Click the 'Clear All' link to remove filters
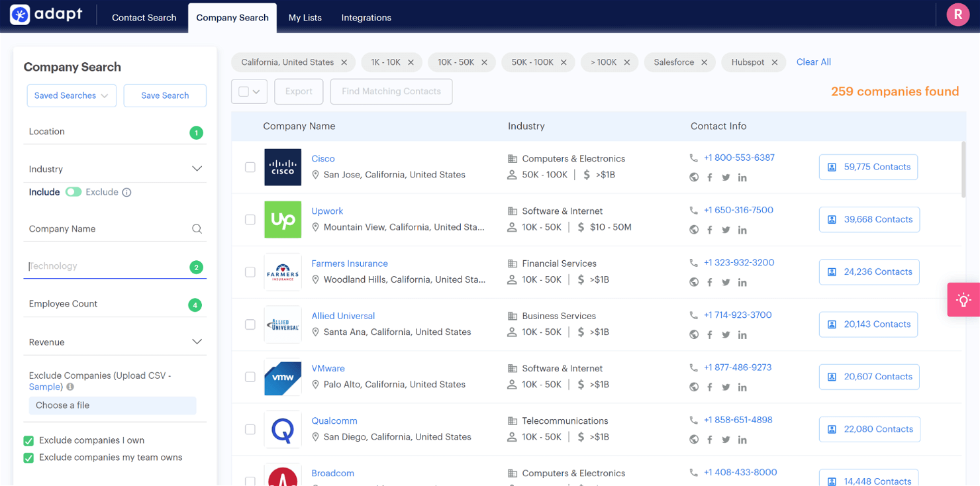This screenshot has width=980, height=486. tap(813, 62)
